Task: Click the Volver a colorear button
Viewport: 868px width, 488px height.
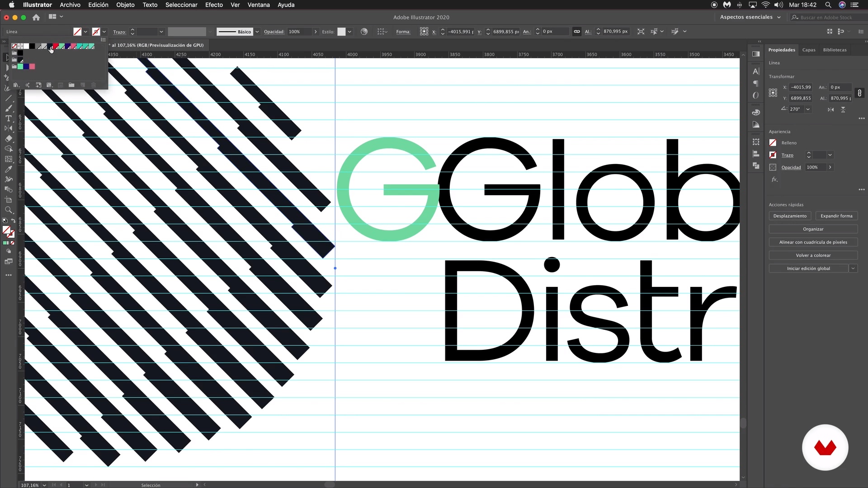Action: (813, 255)
